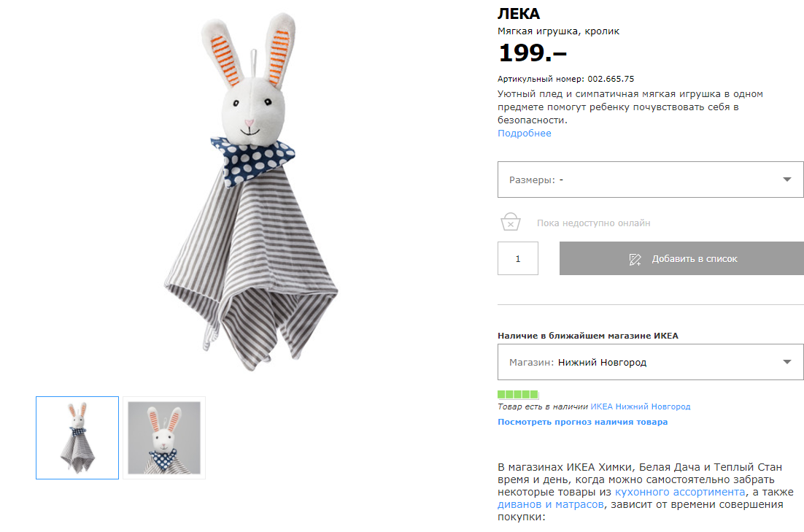Open the ИКЕА Нижний Новгород link
The width and height of the screenshot is (804, 532).
click(640, 406)
